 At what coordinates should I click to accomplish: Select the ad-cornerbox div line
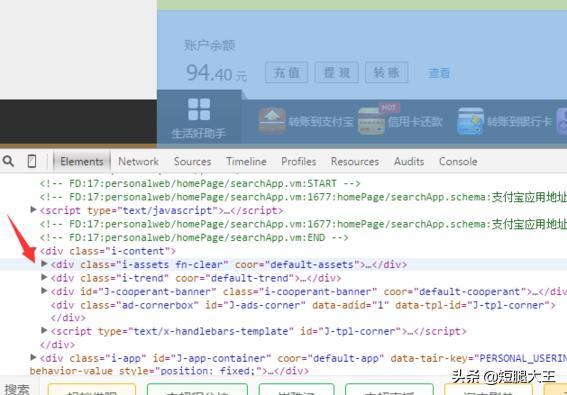[303, 305]
